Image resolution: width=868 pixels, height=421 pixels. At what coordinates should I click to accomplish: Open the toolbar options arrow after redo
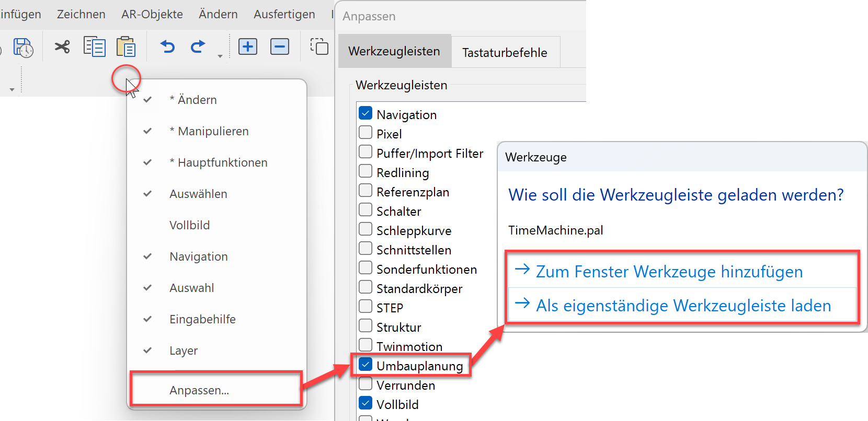pyautogui.click(x=220, y=56)
